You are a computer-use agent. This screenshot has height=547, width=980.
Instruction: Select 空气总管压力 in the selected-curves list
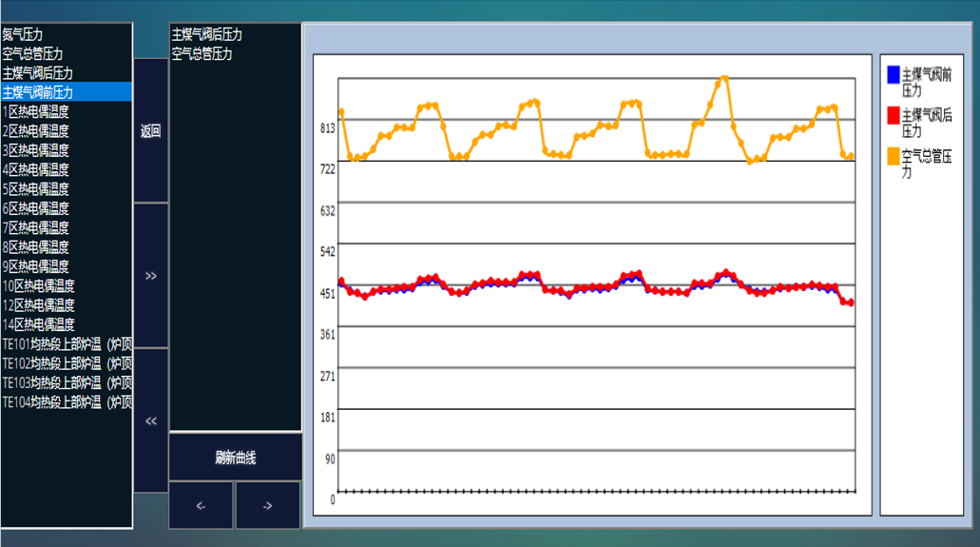202,53
